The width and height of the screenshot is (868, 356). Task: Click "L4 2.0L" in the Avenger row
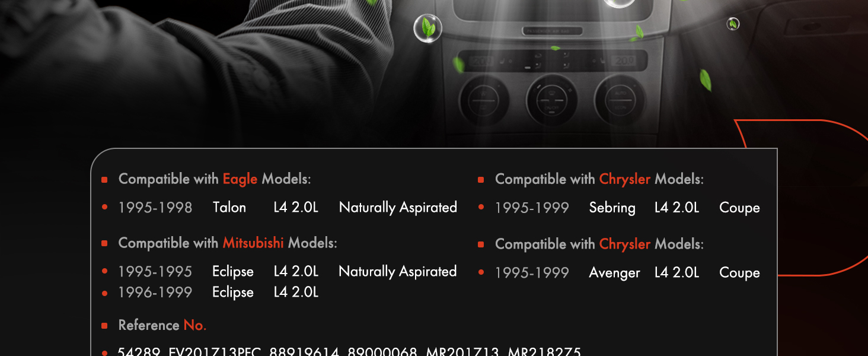coord(677,272)
